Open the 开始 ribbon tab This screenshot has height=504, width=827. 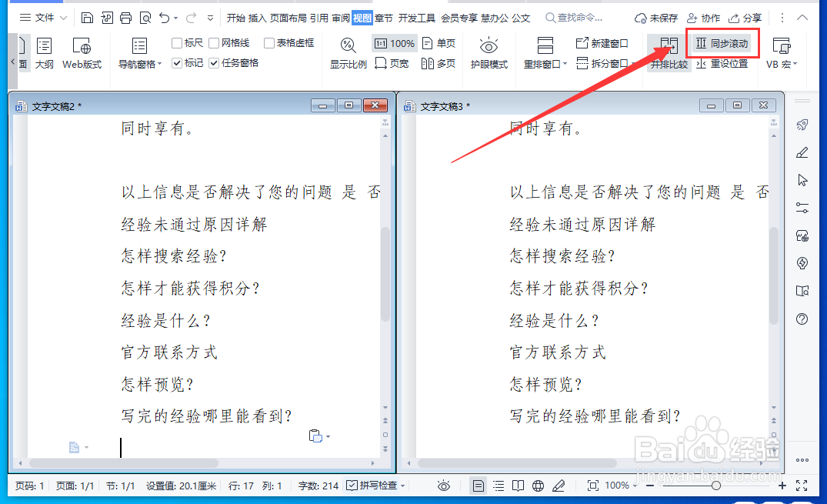click(x=235, y=18)
